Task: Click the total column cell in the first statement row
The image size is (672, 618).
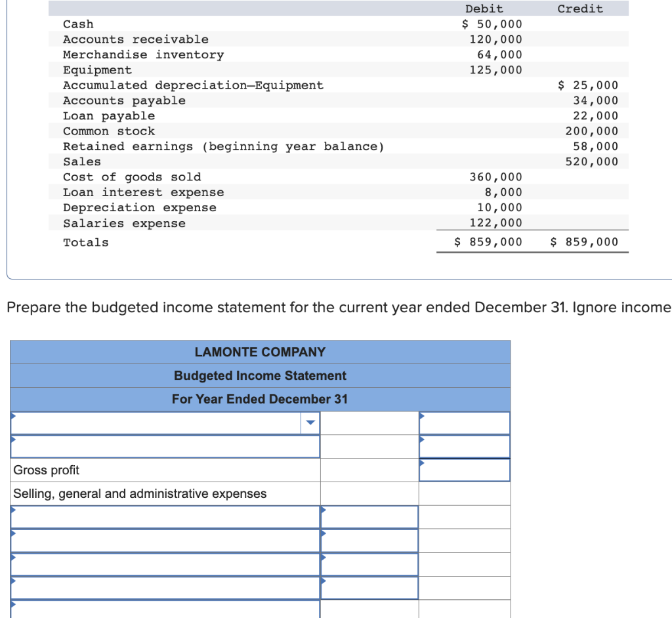Action: (x=464, y=422)
